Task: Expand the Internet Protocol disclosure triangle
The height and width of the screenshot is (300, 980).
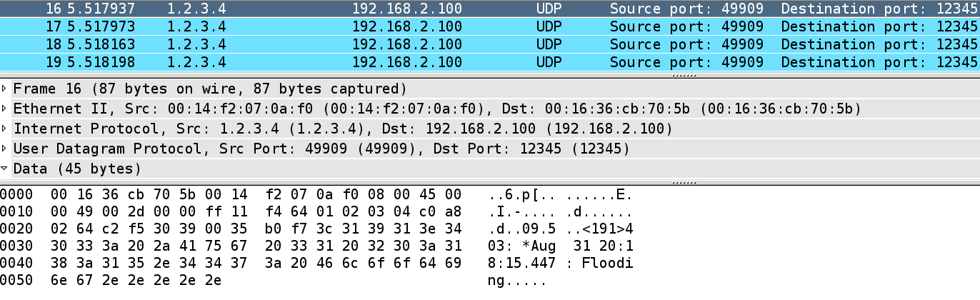Action: (6, 129)
